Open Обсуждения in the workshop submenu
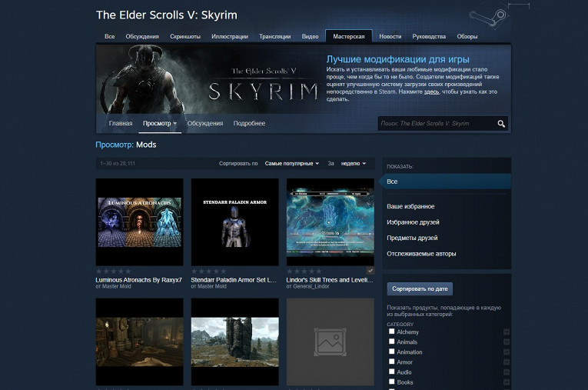The height and width of the screenshot is (390, 588). [x=205, y=124]
